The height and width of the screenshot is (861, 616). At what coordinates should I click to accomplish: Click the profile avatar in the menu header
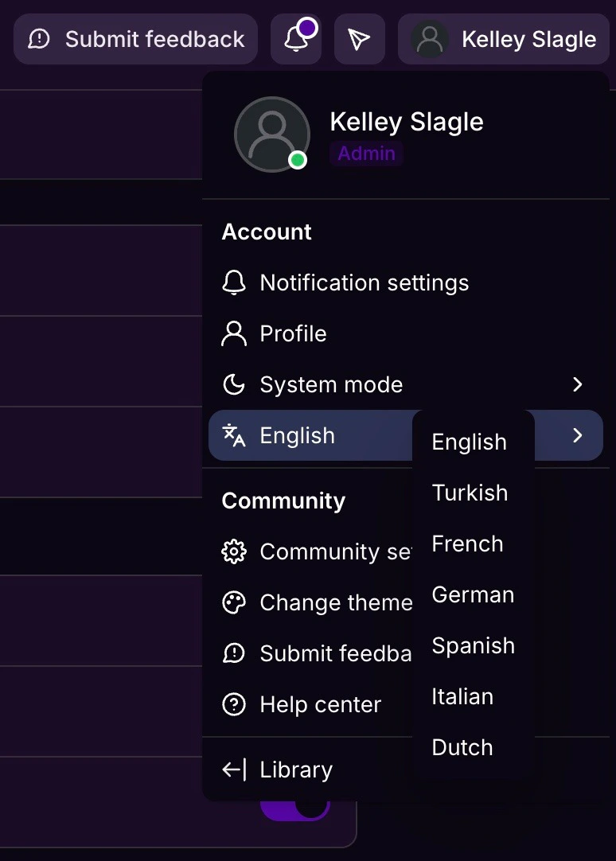point(272,134)
